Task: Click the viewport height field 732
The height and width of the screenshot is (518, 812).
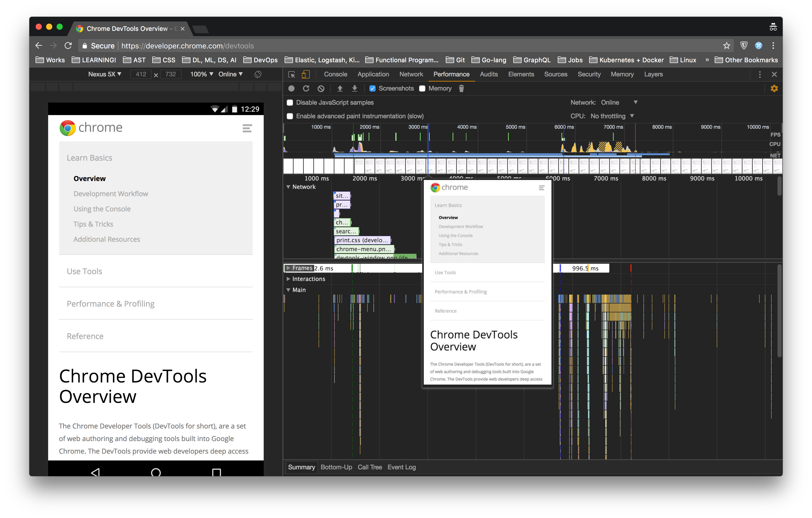Action: pyautogui.click(x=171, y=74)
